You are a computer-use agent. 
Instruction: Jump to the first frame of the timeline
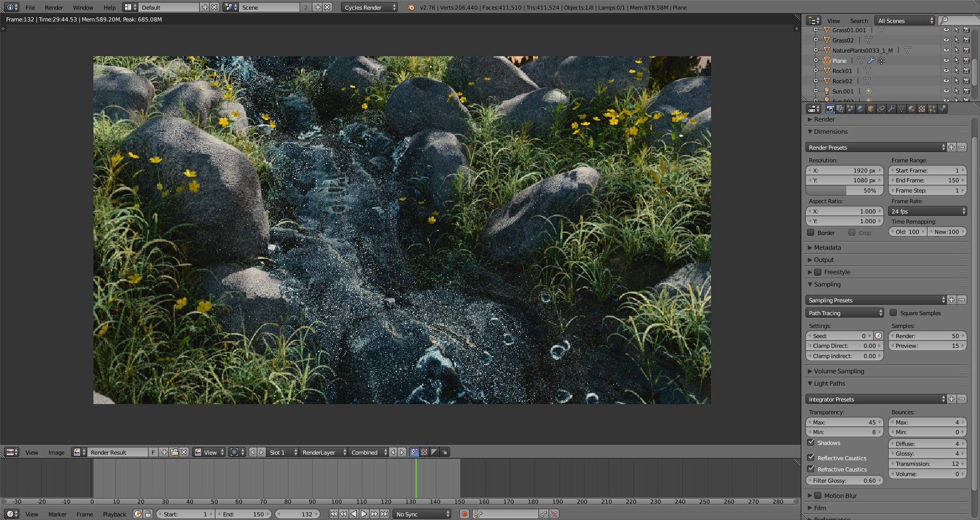pyautogui.click(x=333, y=514)
